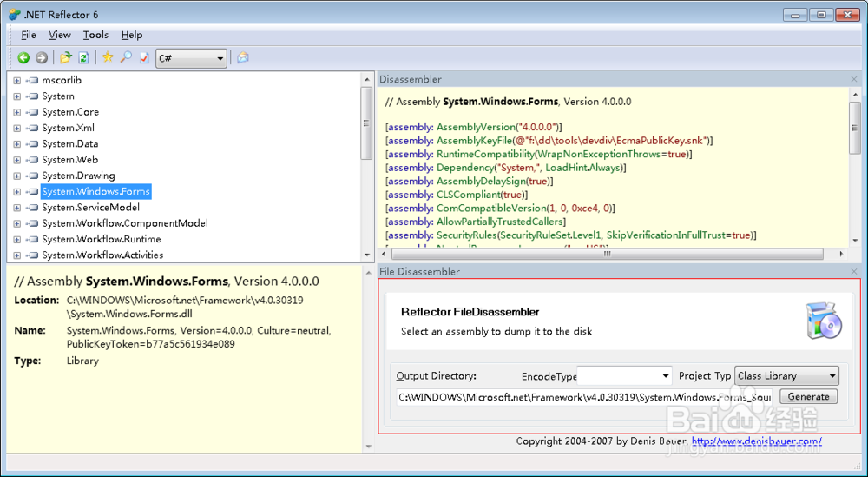
Task: Expand the System.Workflow.Activities node
Action: click(17, 255)
